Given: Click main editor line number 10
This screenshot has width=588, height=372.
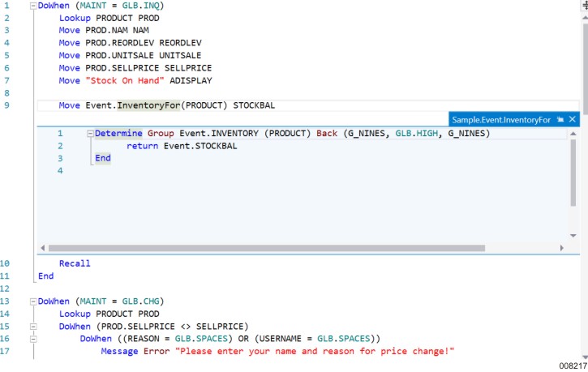Looking at the screenshot, I should point(5,263).
